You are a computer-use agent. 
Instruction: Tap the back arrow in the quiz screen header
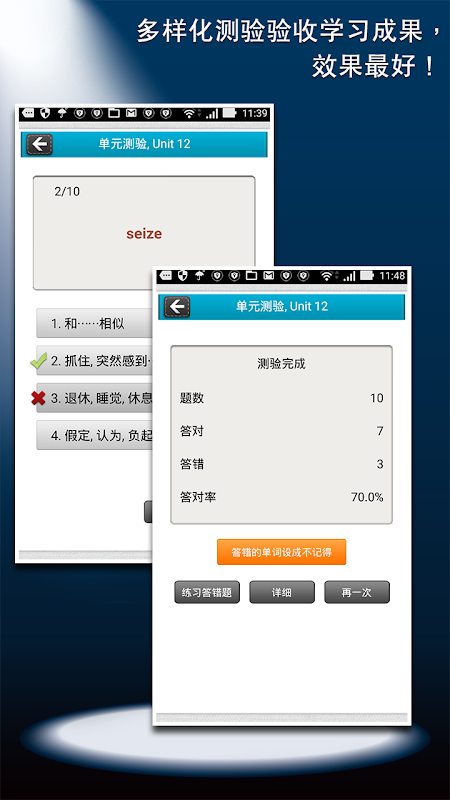(39, 144)
